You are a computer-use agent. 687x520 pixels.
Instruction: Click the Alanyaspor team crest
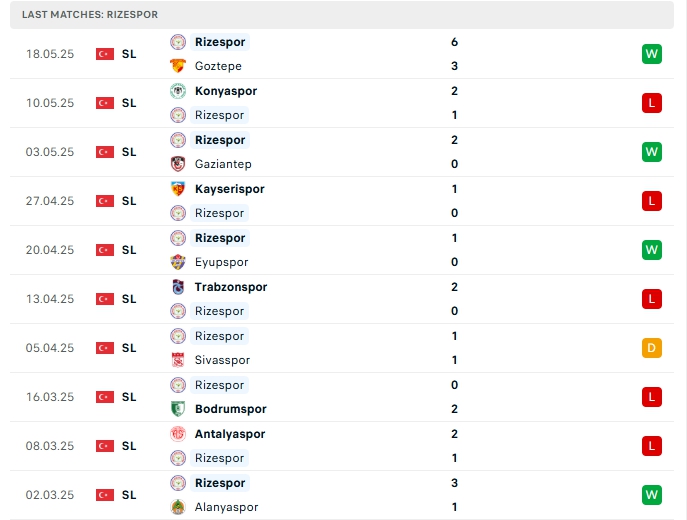[x=178, y=507]
